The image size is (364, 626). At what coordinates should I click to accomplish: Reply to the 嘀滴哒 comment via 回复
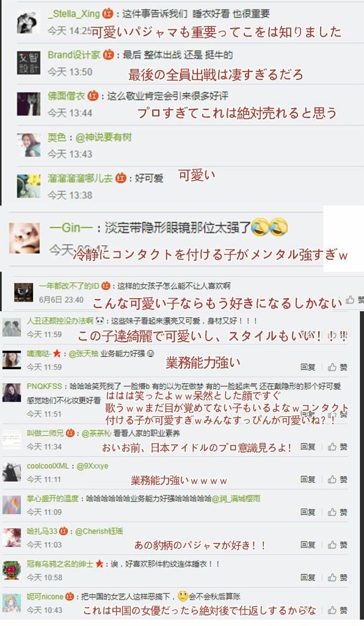click(308, 367)
